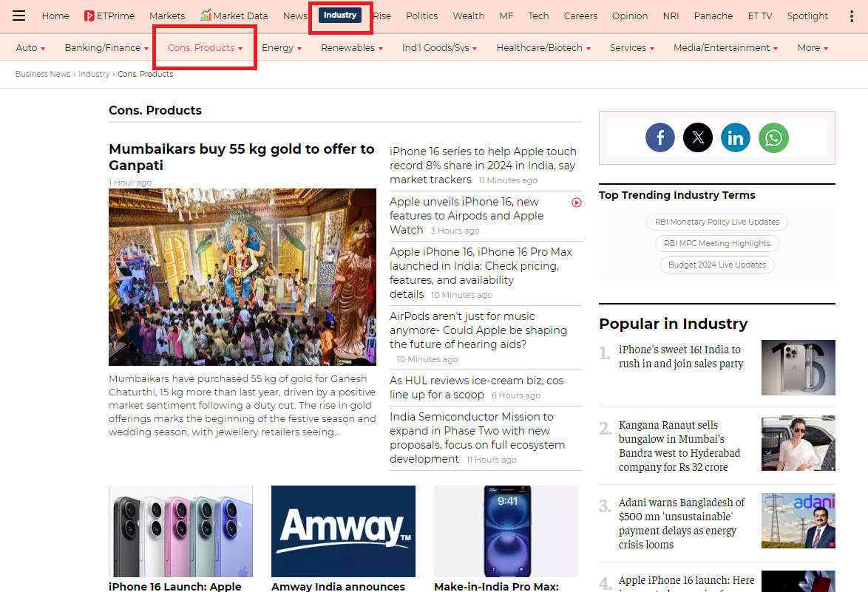Share on LinkedIn icon
The image size is (868, 592).
point(736,137)
